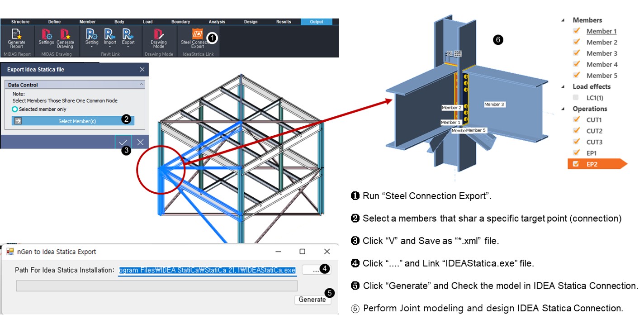Screen dimensions: 644x319
Task: Collapse the Load effects tree section
Action: point(563,87)
